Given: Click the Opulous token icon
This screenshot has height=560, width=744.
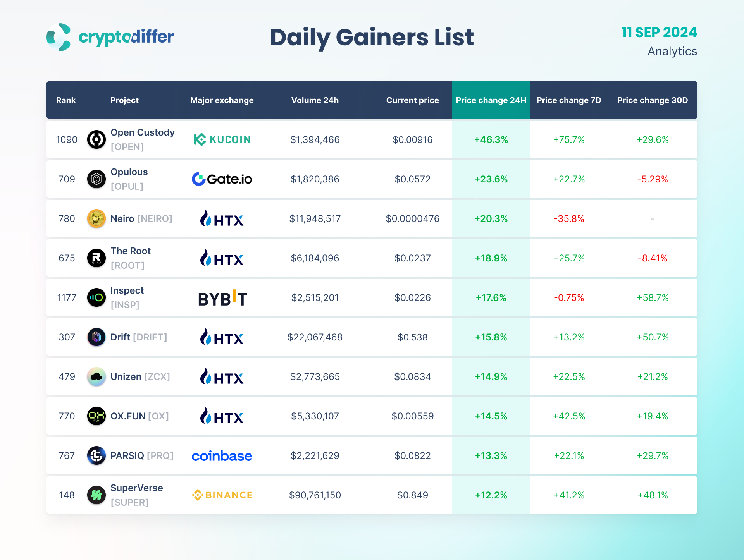Looking at the screenshot, I should (96, 179).
